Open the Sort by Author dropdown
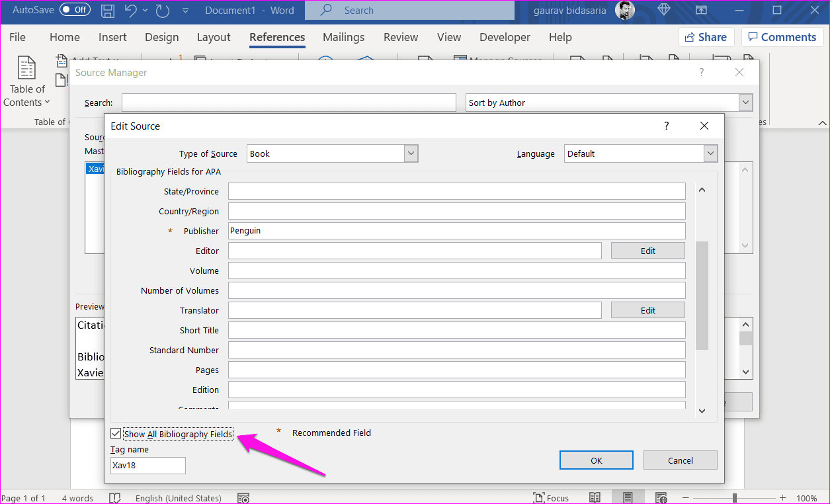 745,103
